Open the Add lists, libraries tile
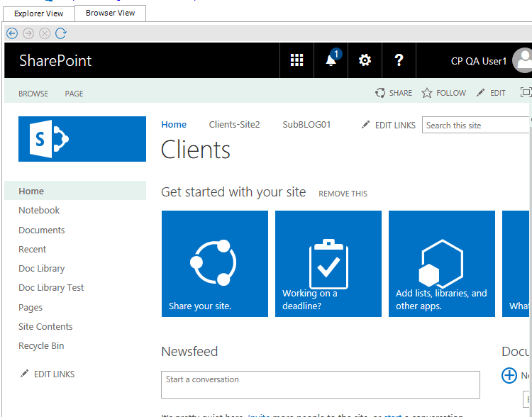 point(442,263)
